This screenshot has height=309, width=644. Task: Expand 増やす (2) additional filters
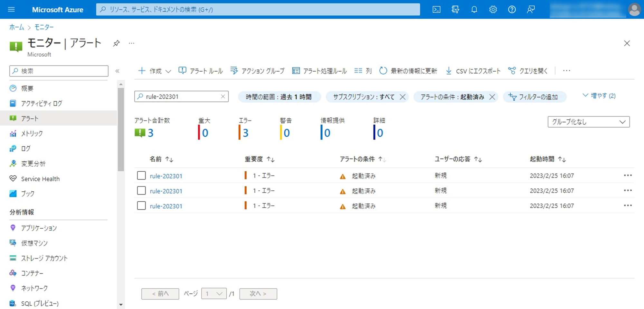599,96
